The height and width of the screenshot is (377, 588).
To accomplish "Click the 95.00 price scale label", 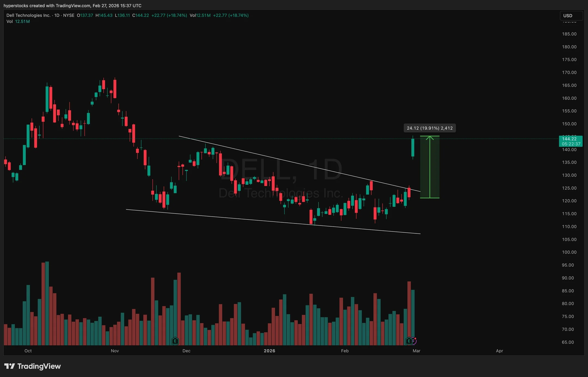I will 568,265.
